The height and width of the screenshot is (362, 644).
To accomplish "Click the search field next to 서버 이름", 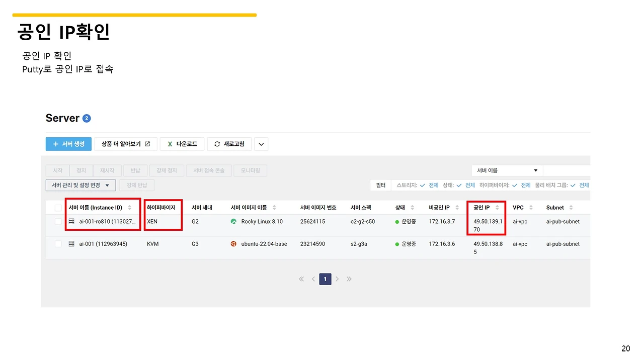I will [x=567, y=170].
